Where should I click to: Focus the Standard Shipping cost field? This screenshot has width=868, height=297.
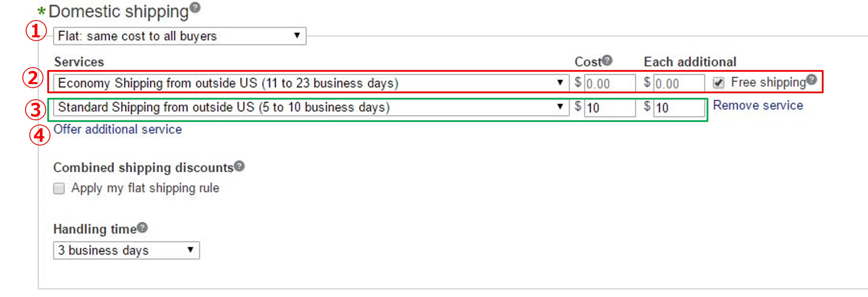tap(610, 108)
